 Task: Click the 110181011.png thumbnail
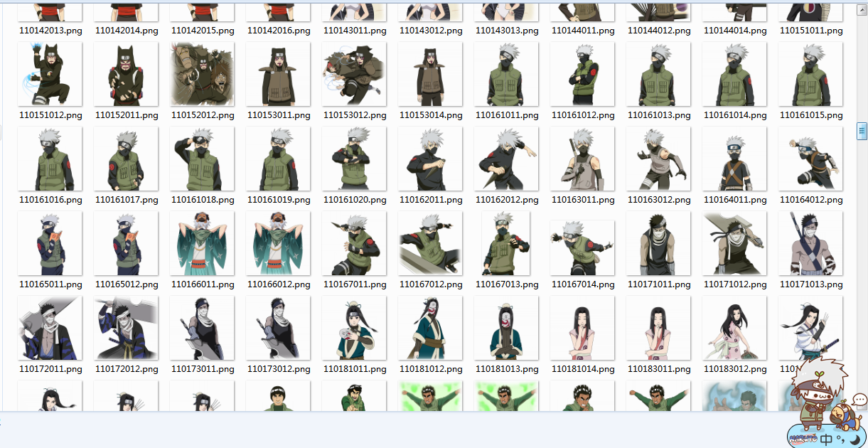click(354, 329)
